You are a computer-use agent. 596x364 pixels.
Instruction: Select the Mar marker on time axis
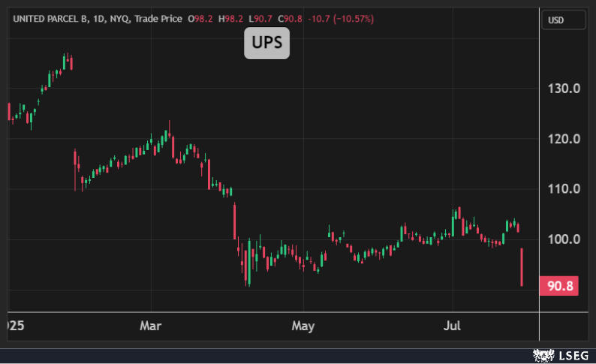(151, 326)
